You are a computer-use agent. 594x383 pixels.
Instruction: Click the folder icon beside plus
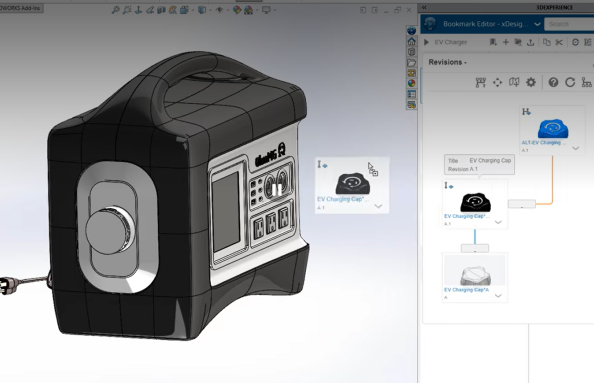[x=518, y=42]
